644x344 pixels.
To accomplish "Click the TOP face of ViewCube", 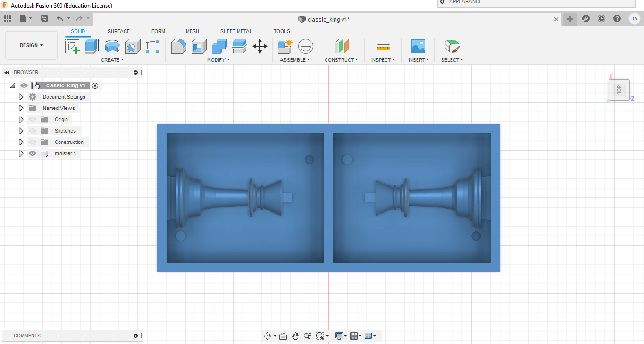I will click(619, 90).
